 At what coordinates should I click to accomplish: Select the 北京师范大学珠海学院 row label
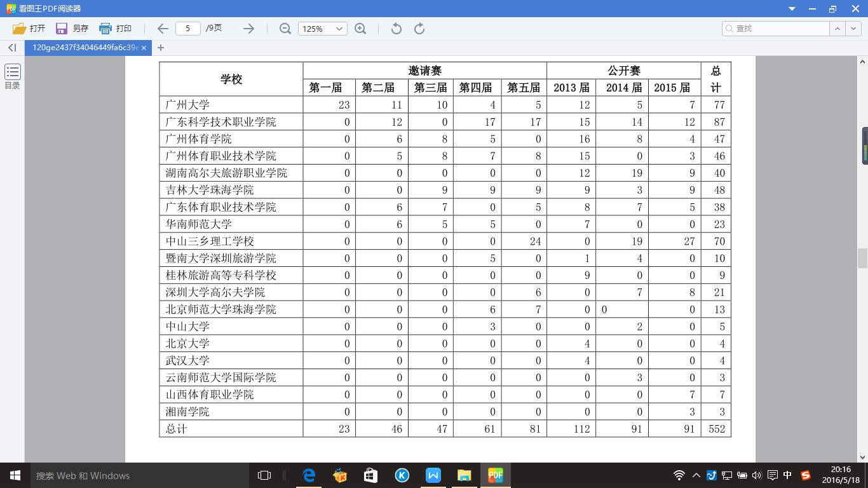(220, 309)
